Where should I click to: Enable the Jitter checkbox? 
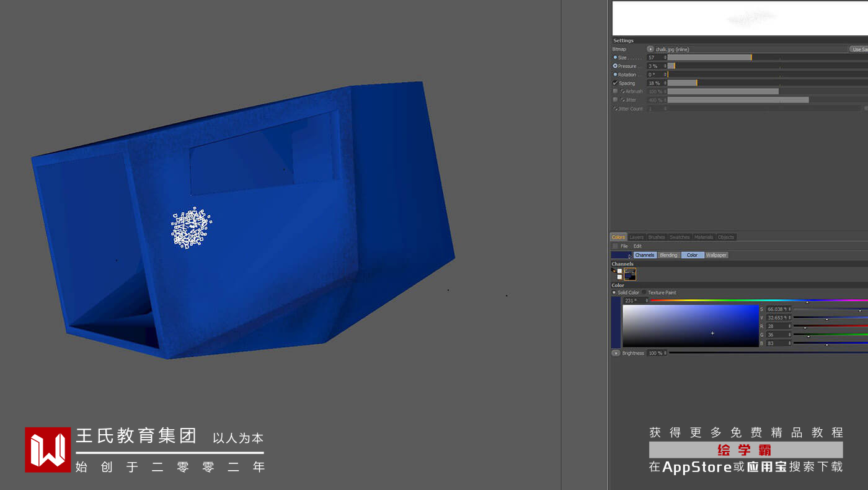615,100
